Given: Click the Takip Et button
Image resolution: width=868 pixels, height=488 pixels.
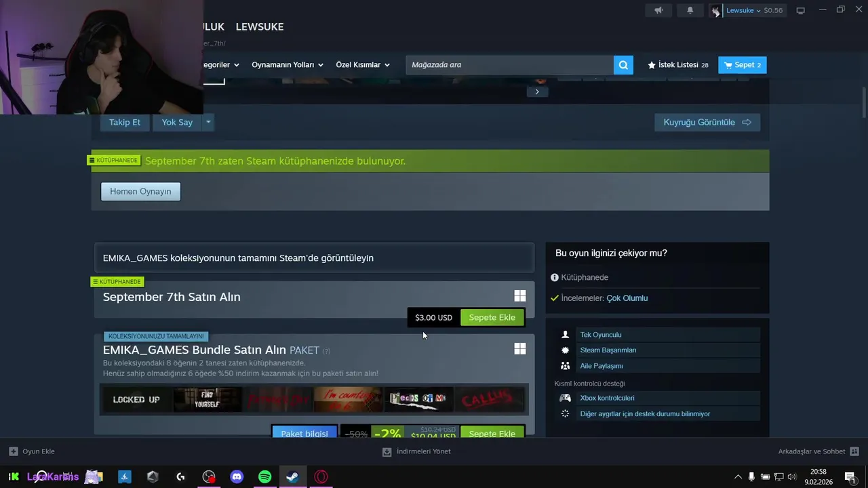Looking at the screenshot, I should (x=125, y=122).
